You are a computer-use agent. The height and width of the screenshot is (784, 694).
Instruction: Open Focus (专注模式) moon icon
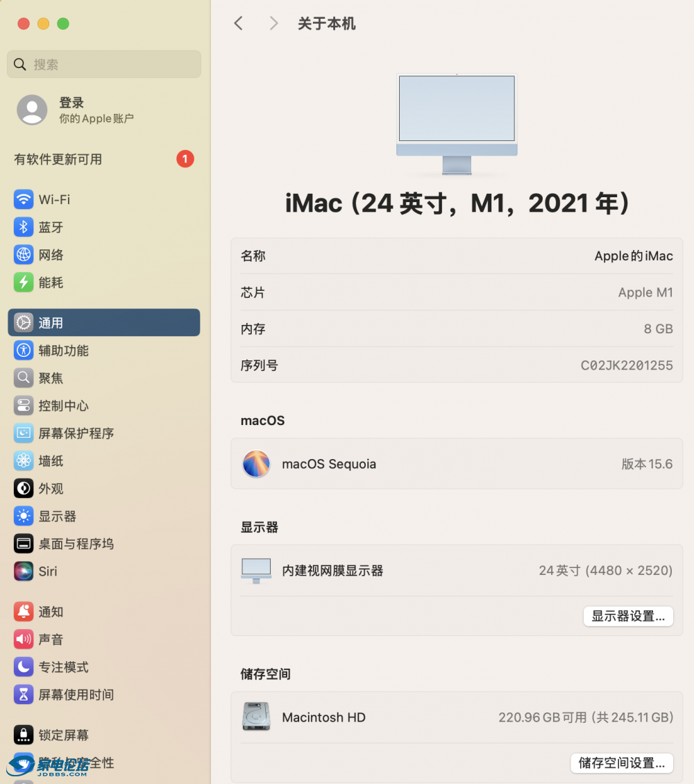tap(24, 667)
